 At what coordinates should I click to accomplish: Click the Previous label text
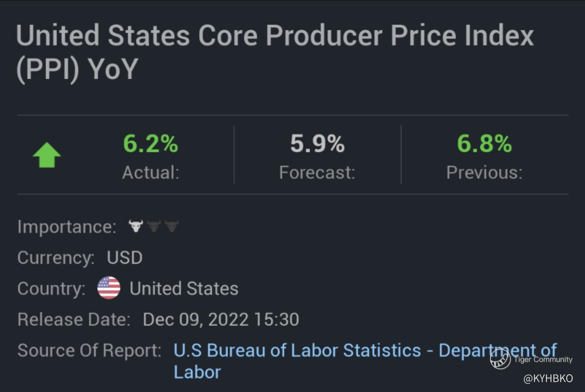(484, 172)
